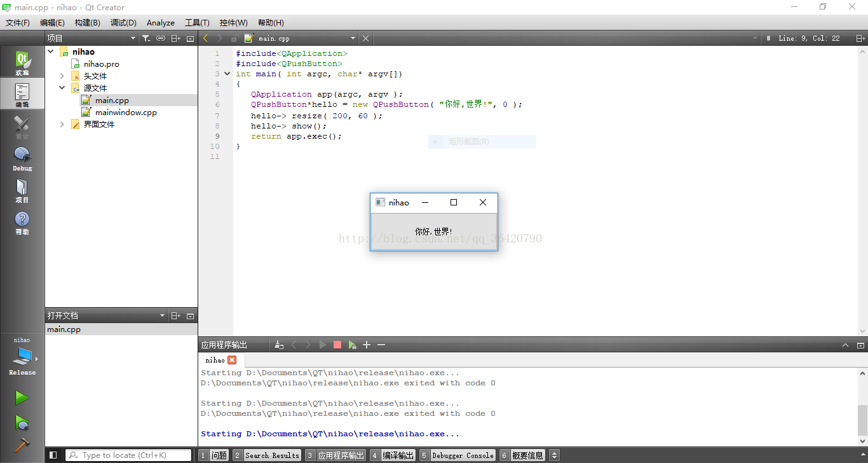The width and height of the screenshot is (868, 463).
Task: Clear application output with broom icon
Action: click(x=279, y=345)
